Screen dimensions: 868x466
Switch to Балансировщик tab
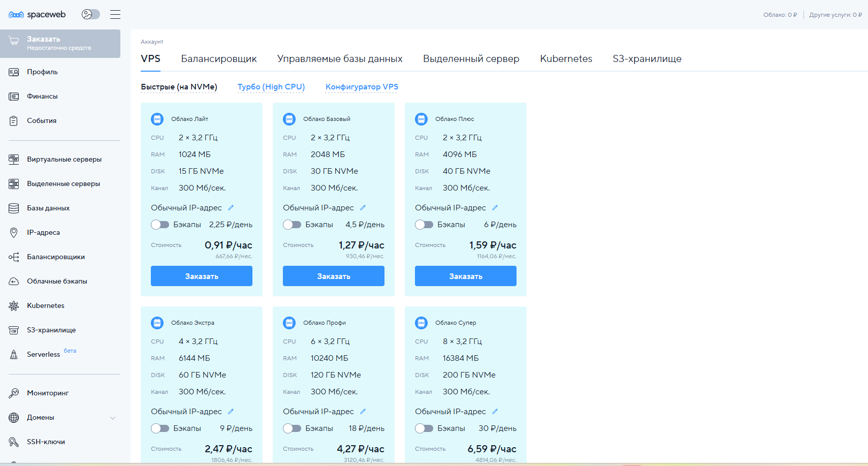(219, 59)
